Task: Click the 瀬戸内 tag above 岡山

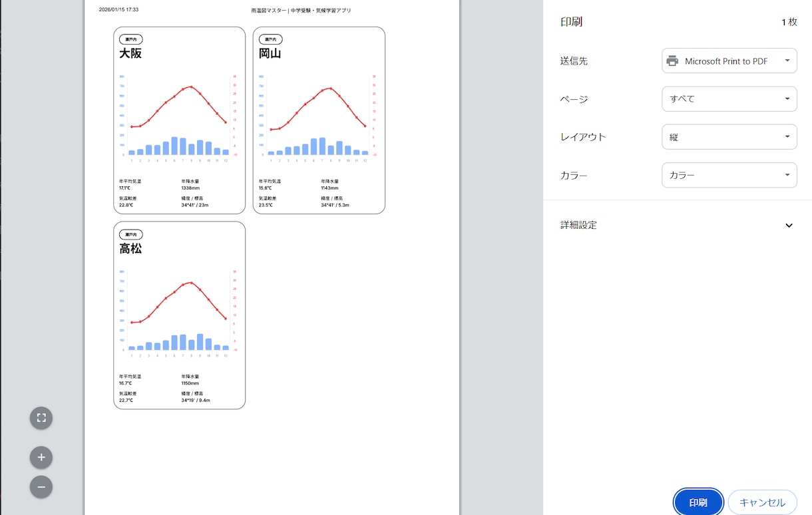Action: [270, 39]
